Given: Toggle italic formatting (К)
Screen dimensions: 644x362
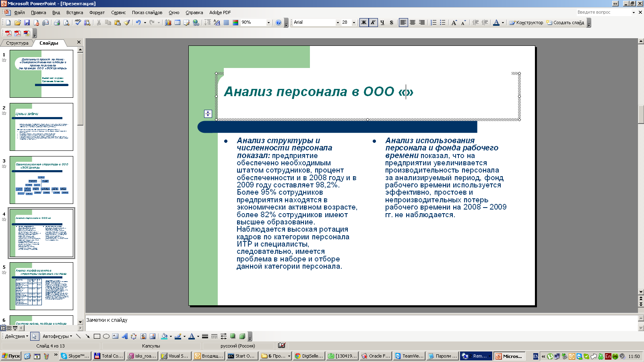Looking at the screenshot, I should tap(373, 23).
